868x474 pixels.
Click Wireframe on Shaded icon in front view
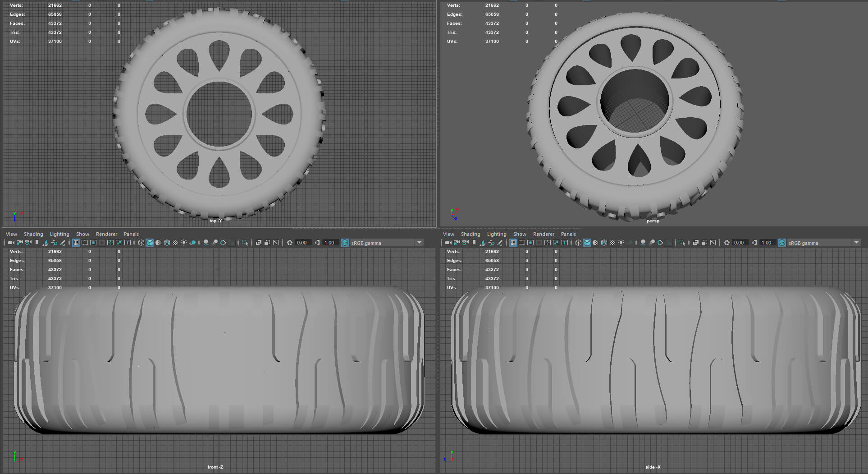(x=167, y=243)
